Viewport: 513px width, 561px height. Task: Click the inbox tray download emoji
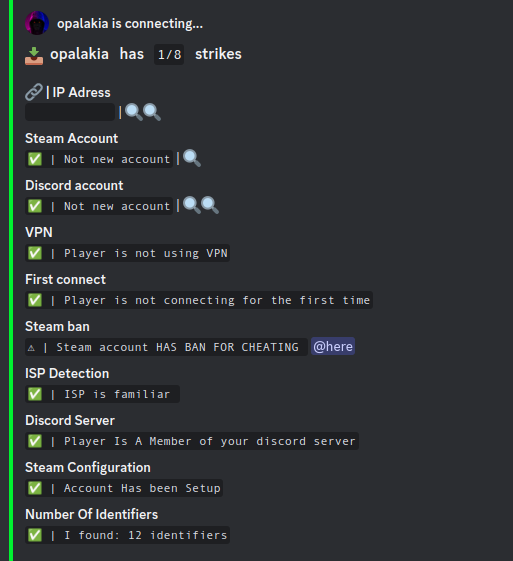[34, 56]
